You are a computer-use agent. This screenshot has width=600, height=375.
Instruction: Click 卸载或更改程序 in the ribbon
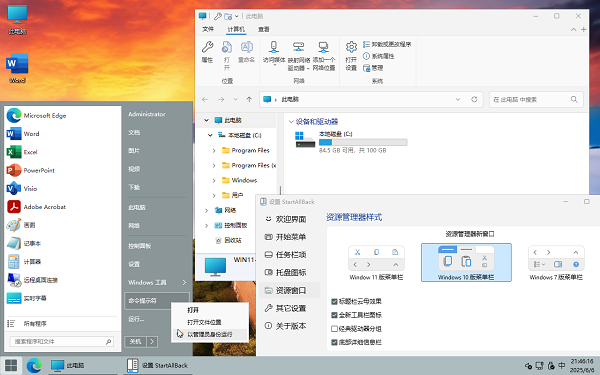point(387,44)
